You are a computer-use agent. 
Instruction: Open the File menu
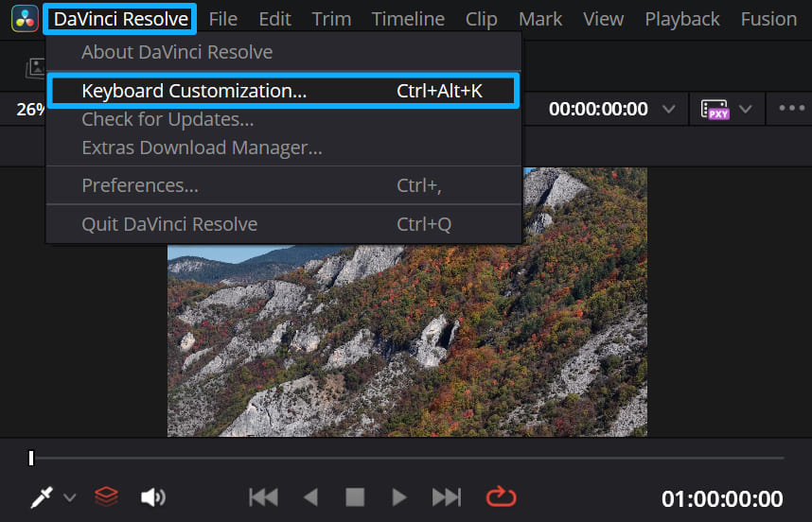(x=223, y=19)
